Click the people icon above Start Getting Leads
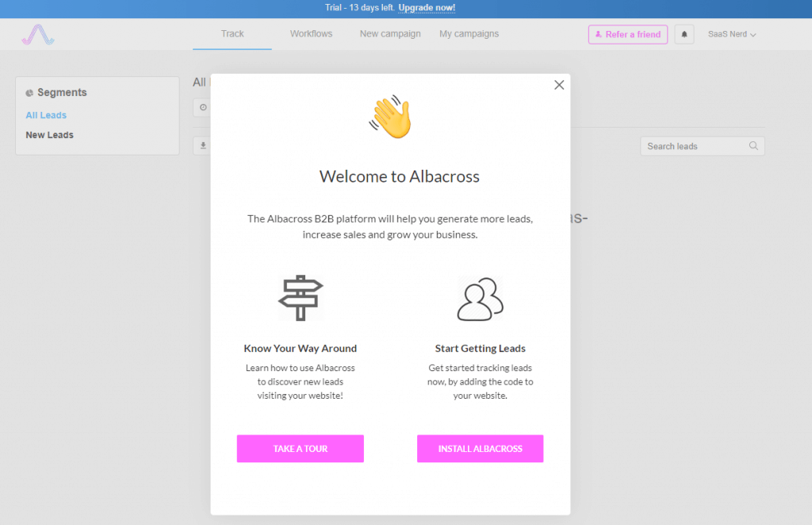 tap(480, 298)
